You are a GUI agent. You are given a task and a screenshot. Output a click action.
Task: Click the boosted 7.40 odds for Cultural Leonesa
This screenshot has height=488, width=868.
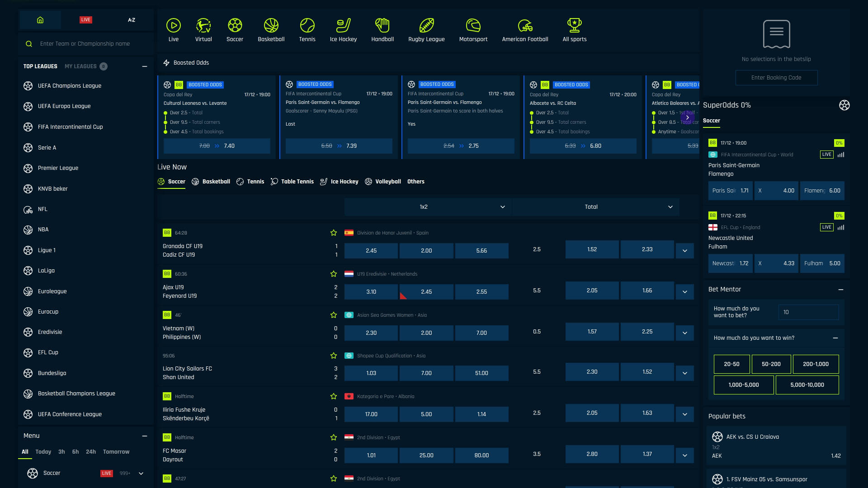click(217, 145)
